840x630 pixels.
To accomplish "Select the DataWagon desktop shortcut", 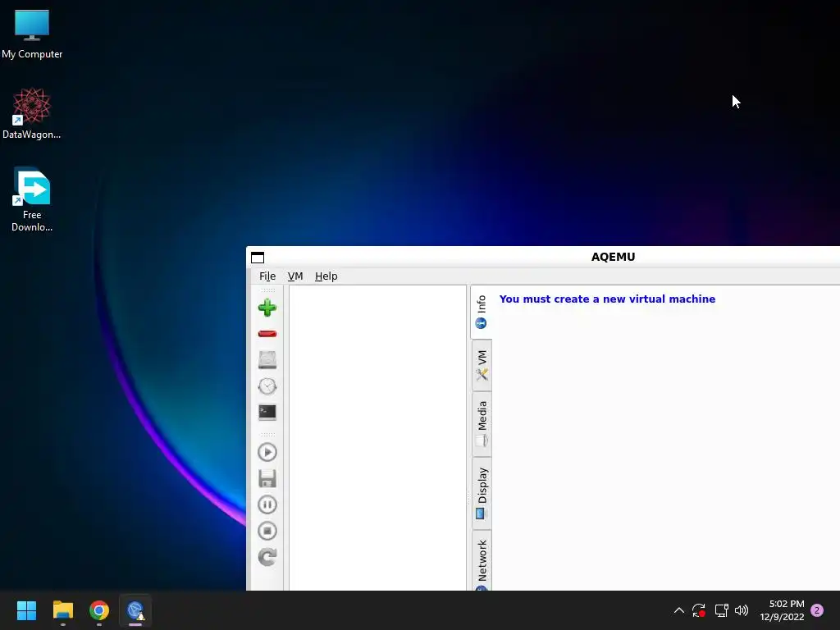I will click(x=32, y=113).
